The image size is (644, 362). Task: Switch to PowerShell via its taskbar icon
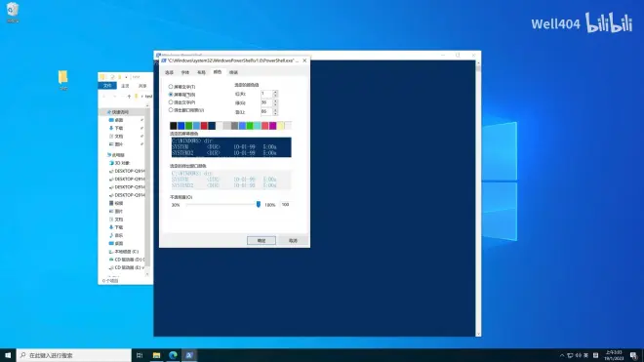point(189,355)
